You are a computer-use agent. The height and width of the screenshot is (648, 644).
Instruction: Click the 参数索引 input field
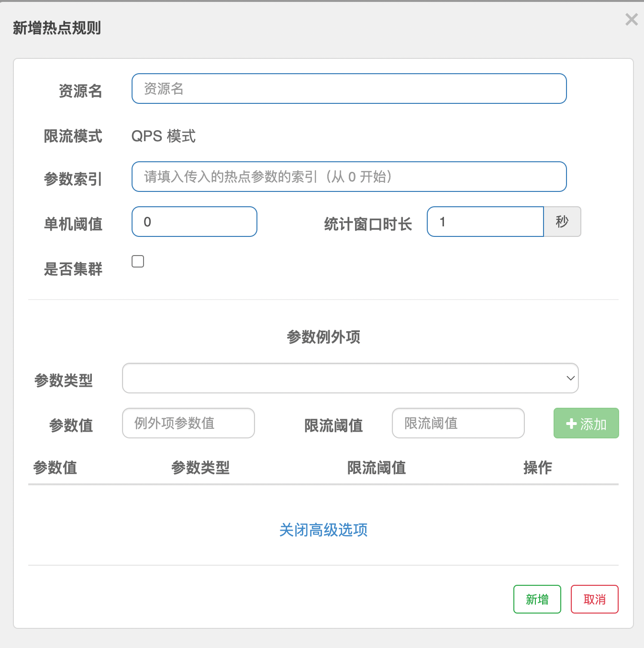349,177
